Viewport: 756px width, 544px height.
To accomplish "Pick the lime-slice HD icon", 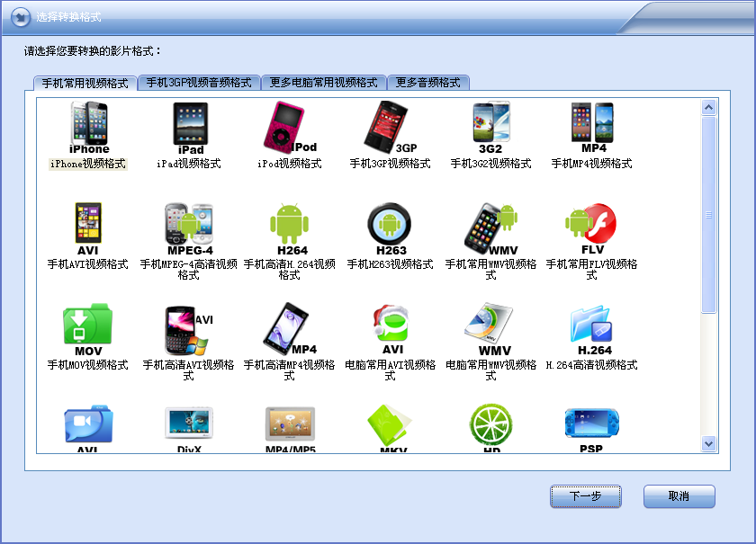I will tap(490, 428).
